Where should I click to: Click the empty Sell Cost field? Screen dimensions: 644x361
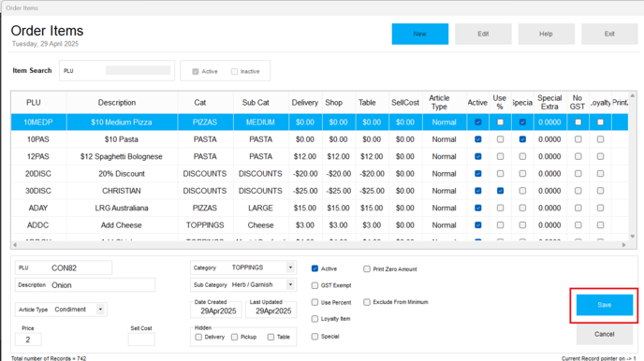(x=141, y=339)
